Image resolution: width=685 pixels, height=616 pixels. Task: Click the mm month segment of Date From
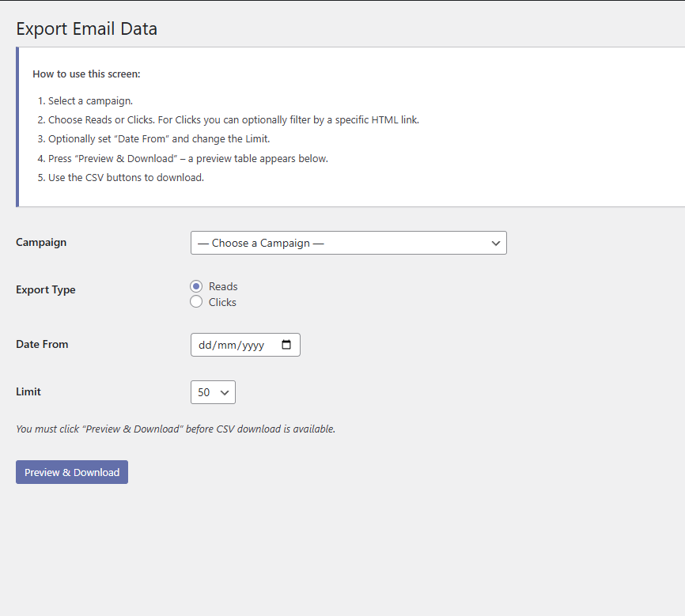(224, 345)
